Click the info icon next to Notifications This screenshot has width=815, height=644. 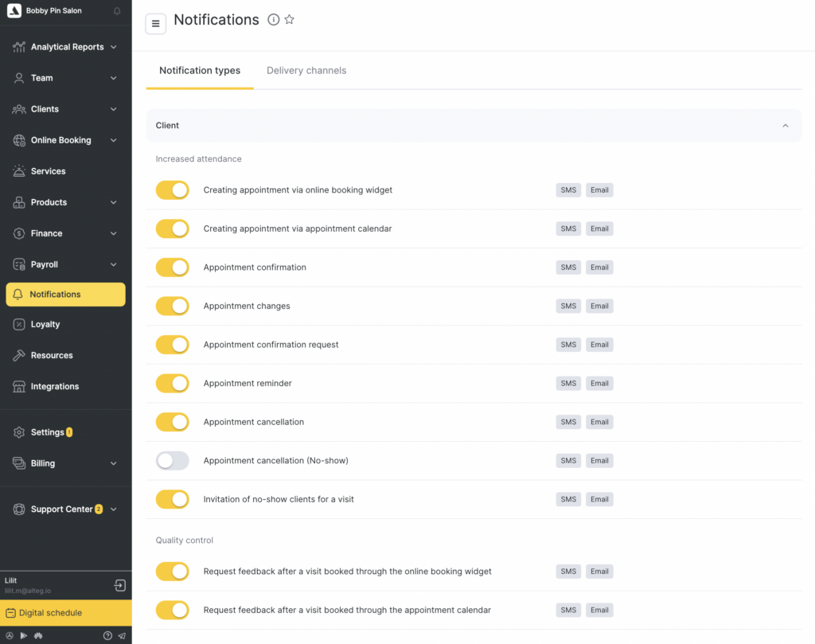(x=273, y=20)
